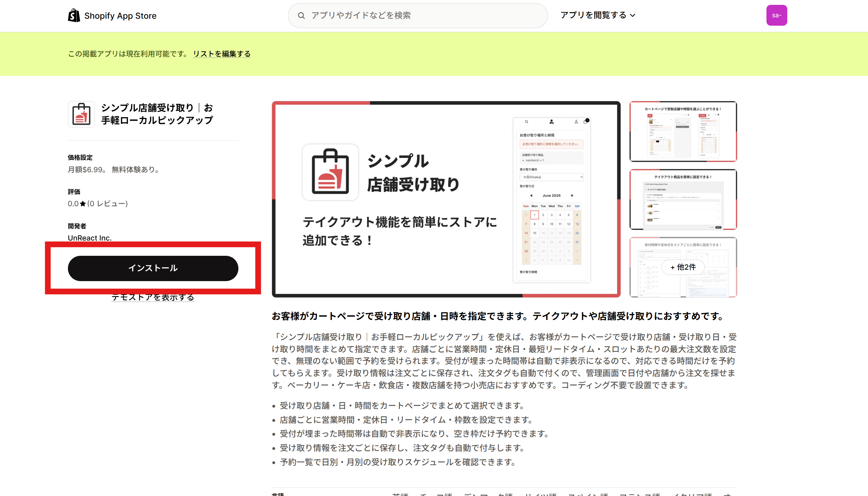Open the テイクアウト商品 settings screenshot thumbnail
Image resolution: width=868 pixels, height=496 pixels.
(x=683, y=199)
